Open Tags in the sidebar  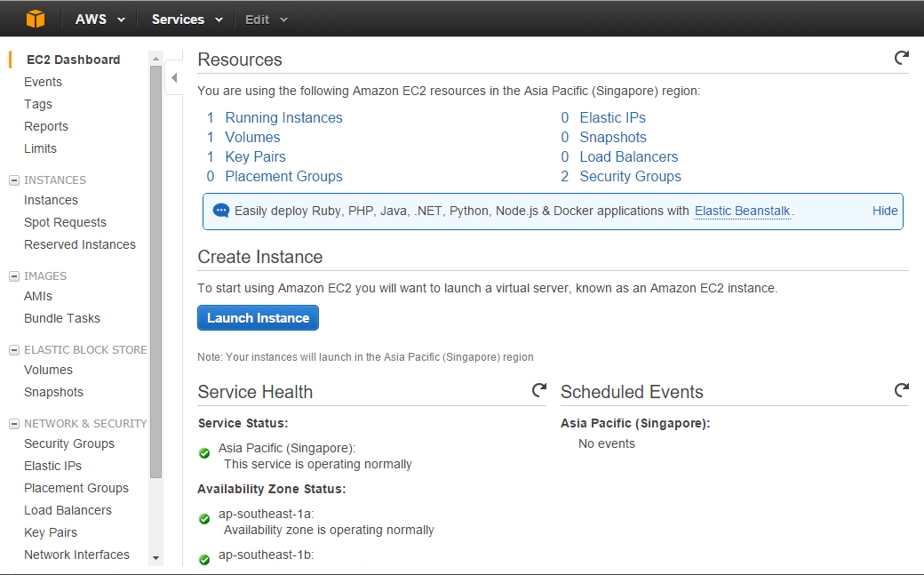tap(38, 104)
